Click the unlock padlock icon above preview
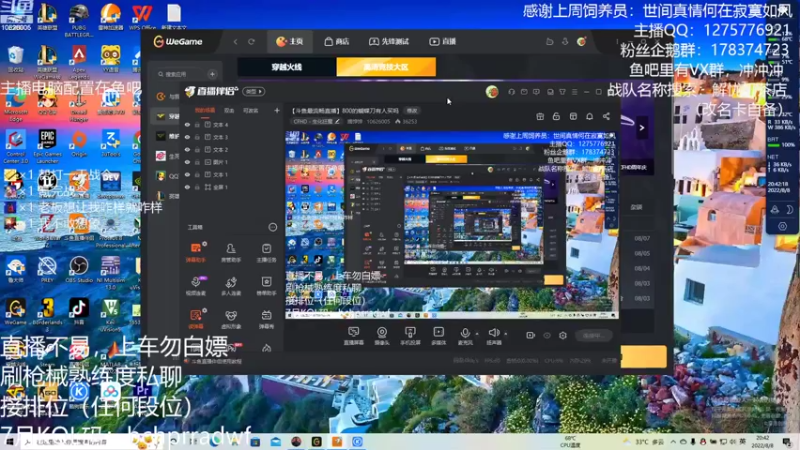 556,116
